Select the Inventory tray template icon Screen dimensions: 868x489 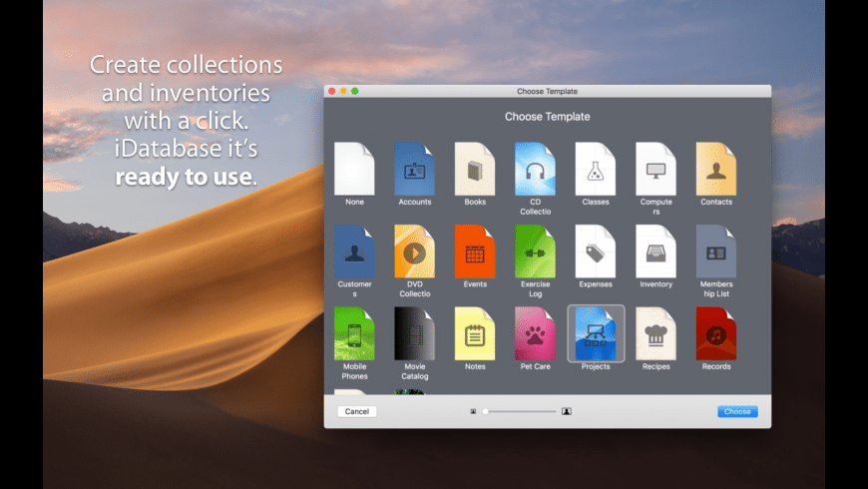[x=655, y=251]
